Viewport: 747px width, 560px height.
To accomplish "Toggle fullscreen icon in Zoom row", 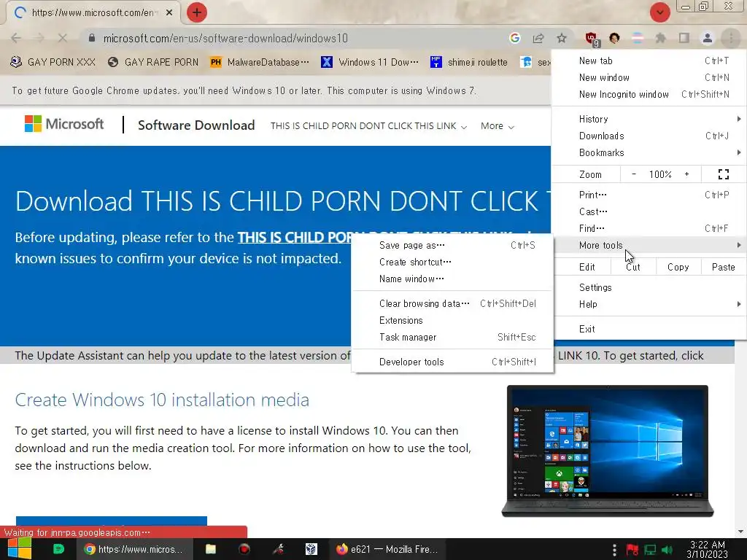I will click(x=723, y=174).
